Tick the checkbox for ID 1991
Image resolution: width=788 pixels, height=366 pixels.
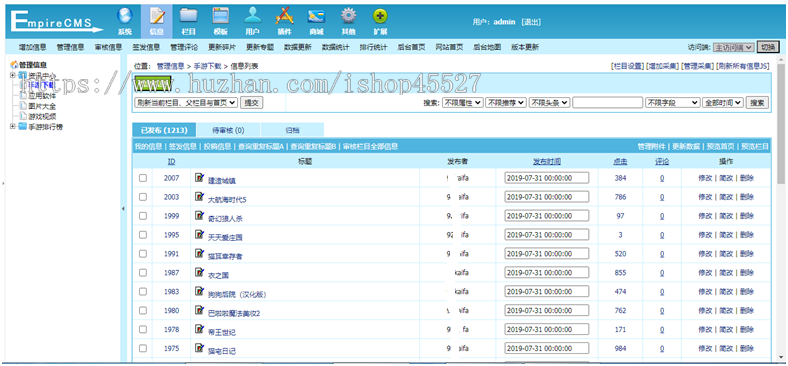143,254
